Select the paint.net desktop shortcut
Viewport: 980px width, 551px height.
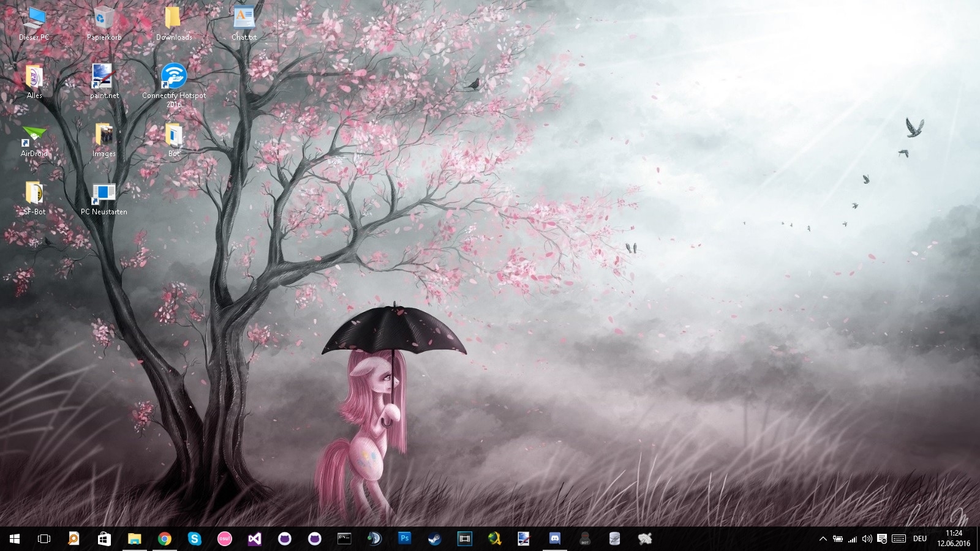coord(104,81)
